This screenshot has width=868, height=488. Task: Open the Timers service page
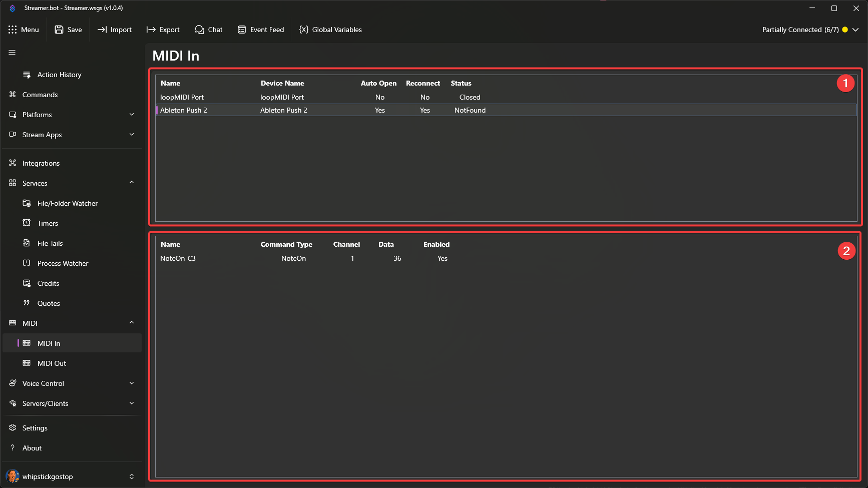[48, 223]
